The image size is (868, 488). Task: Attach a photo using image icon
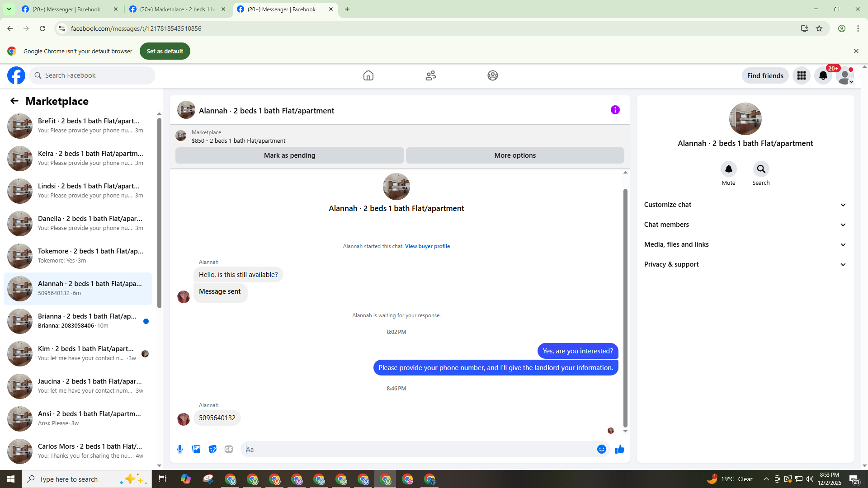click(196, 449)
